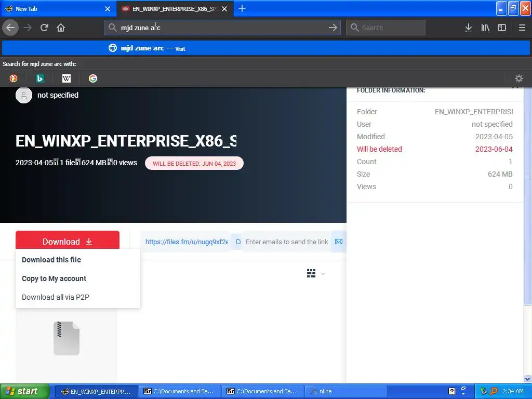Click the orange magnifier tray icon
The width and height of the screenshot is (532, 399).
494,391
